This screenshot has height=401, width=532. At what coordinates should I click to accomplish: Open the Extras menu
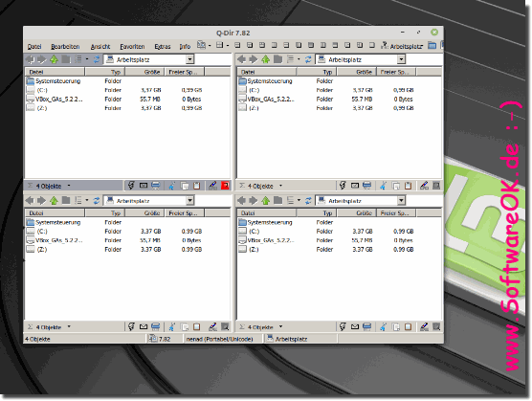tap(163, 47)
